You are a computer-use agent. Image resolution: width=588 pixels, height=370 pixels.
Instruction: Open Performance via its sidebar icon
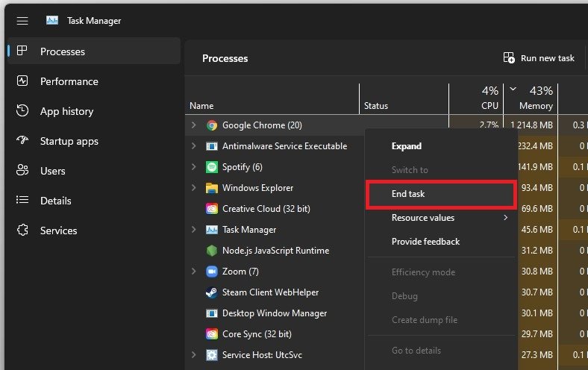coord(22,81)
